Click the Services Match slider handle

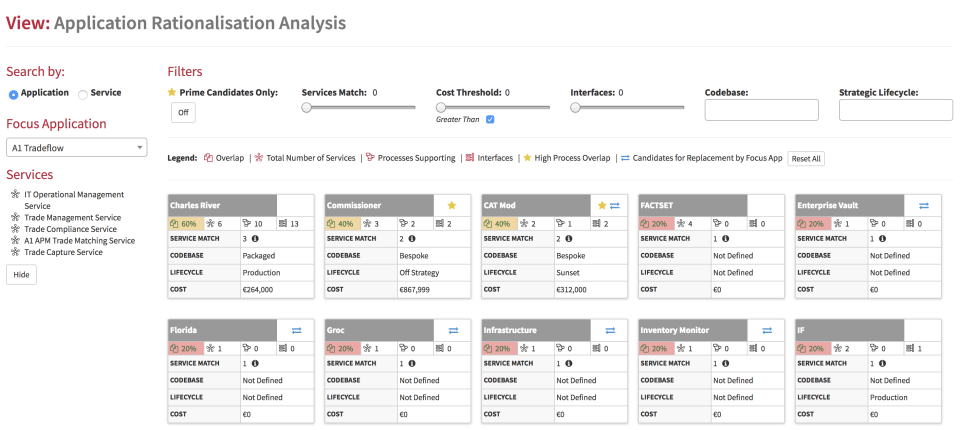click(307, 107)
